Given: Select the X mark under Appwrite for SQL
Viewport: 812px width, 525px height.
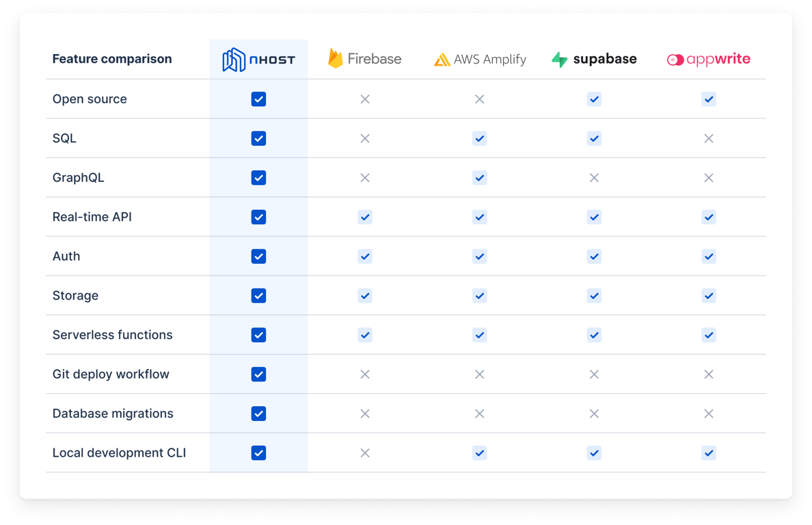Looking at the screenshot, I should (708, 138).
